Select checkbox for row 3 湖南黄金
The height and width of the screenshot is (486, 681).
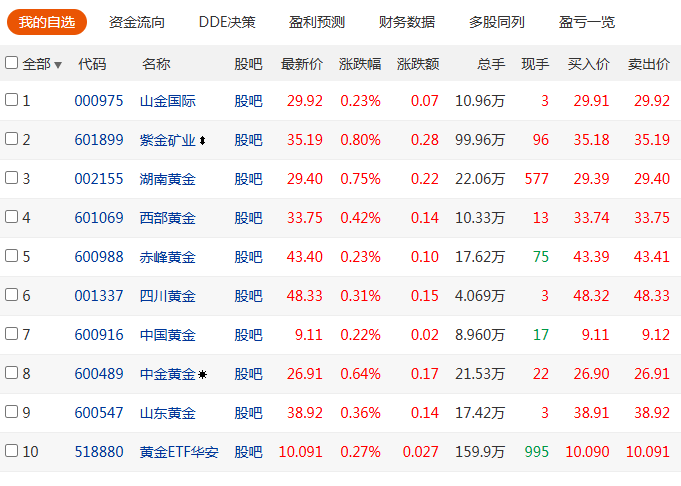[11, 177]
